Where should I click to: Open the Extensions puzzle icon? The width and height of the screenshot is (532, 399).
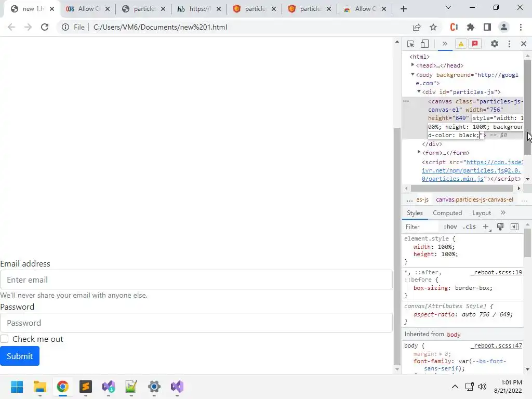coord(471,27)
